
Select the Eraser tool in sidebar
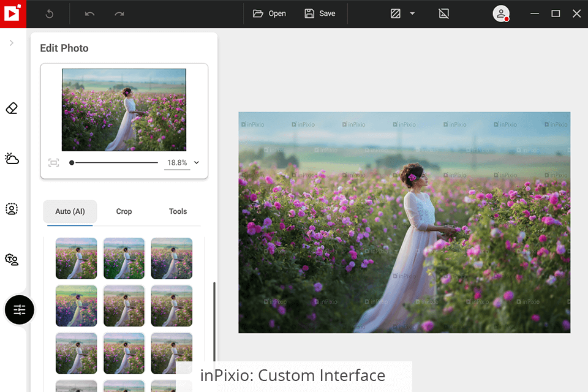[x=12, y=108]
